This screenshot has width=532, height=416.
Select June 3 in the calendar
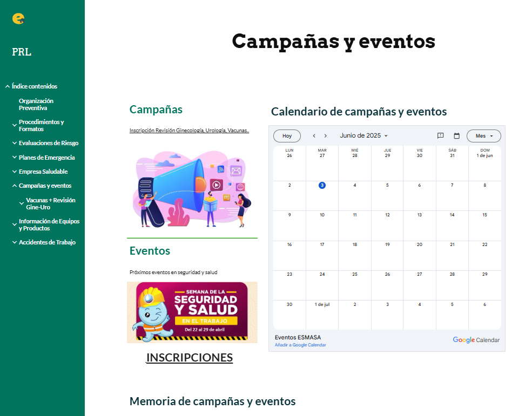(322, 185)
